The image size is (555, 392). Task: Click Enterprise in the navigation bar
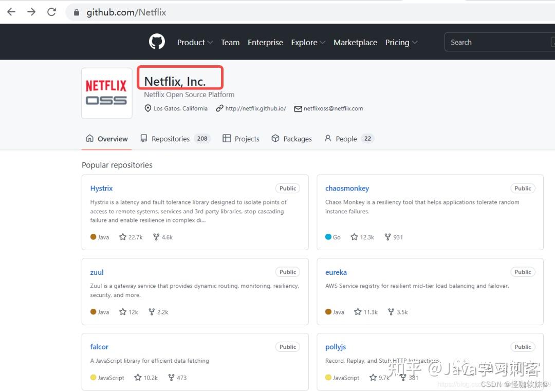coord(265,42)
